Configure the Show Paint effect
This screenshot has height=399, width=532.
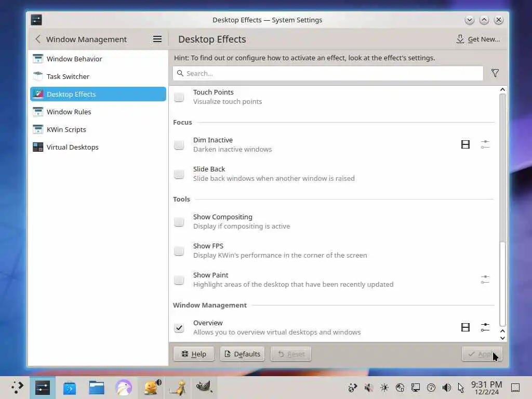coord(485,280)
